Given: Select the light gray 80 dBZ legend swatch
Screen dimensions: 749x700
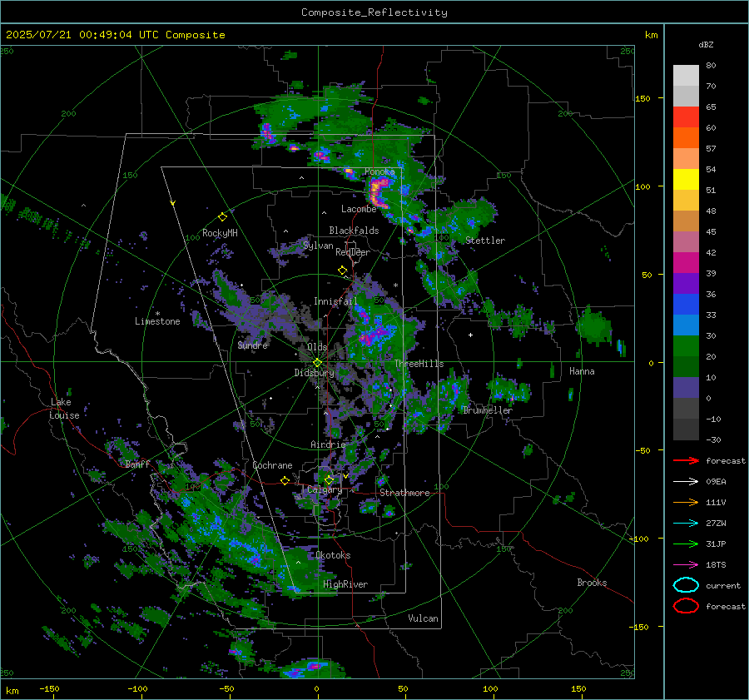Looking at the screenshot, I should 686,75.
